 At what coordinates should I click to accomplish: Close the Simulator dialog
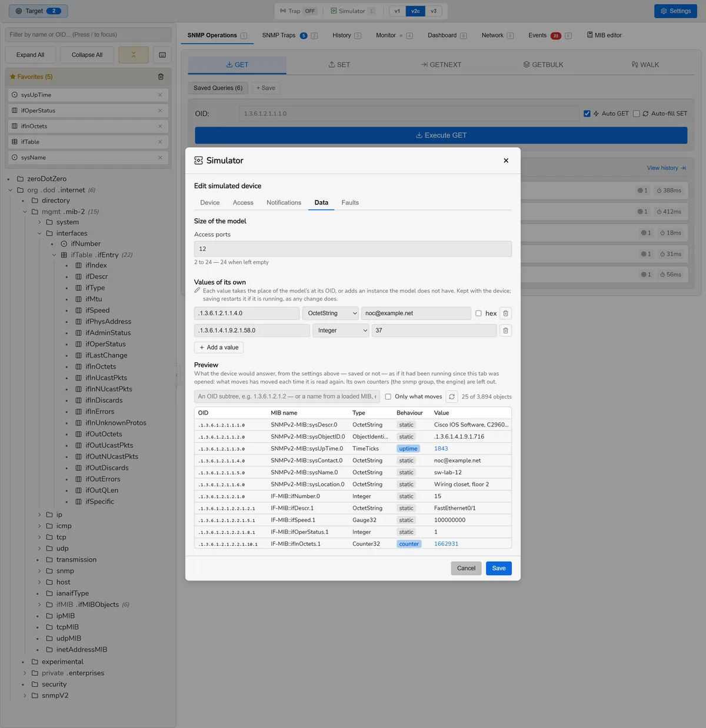pos(506,161)
